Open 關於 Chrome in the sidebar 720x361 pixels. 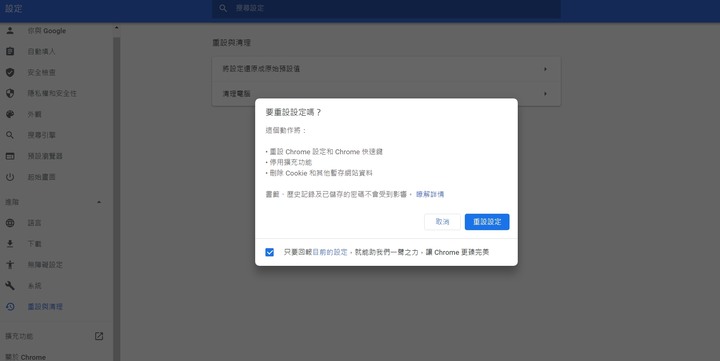(26, 357)
